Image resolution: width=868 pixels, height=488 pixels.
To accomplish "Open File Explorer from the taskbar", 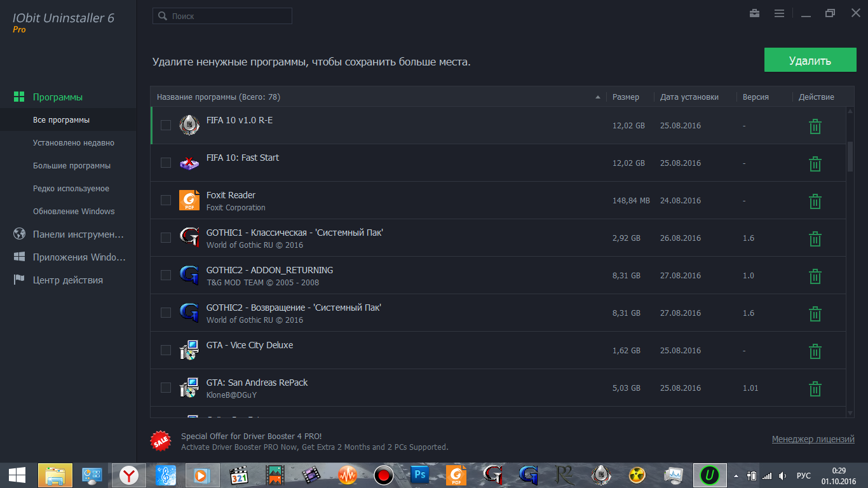I will 55,475.
